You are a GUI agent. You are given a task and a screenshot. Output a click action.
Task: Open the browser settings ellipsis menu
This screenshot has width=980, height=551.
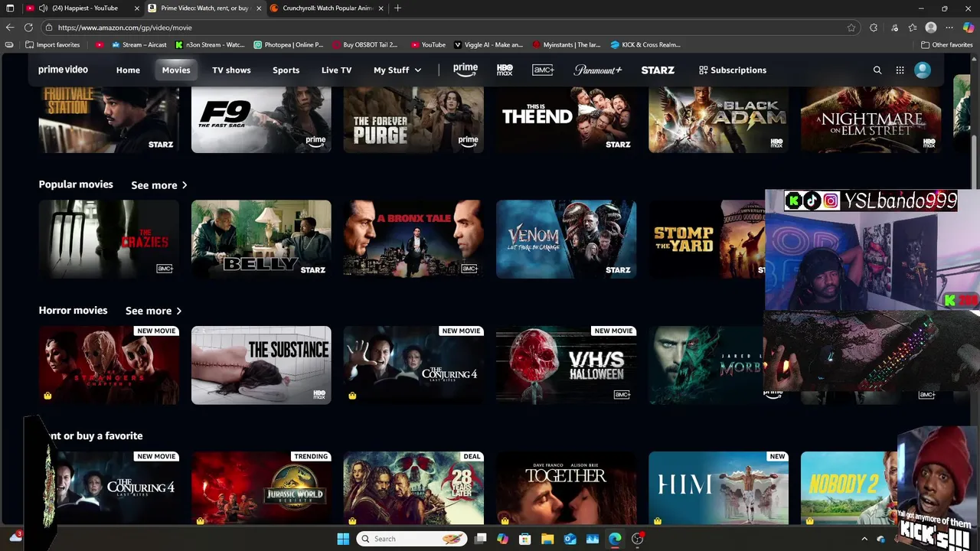(x=949, y=28)
